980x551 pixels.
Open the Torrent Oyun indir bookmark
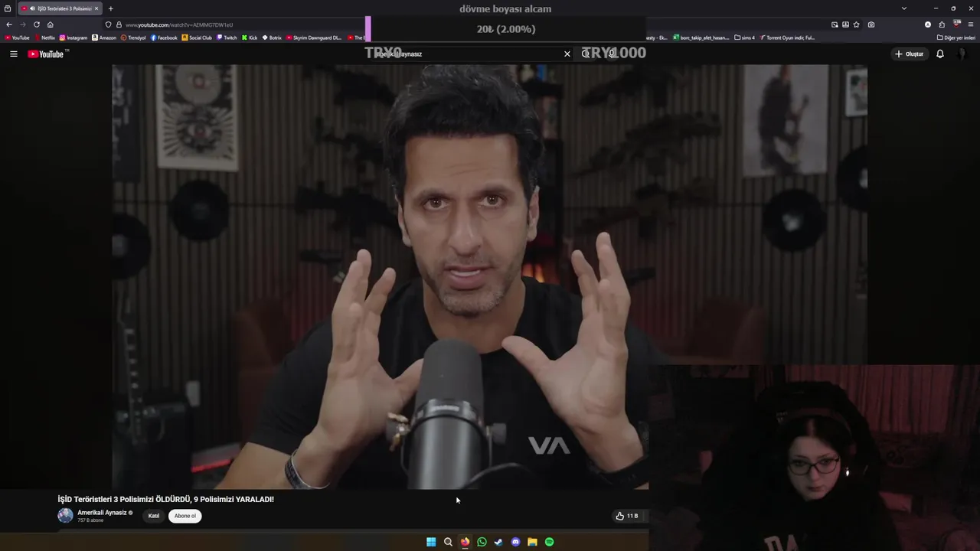pos(787,37)
